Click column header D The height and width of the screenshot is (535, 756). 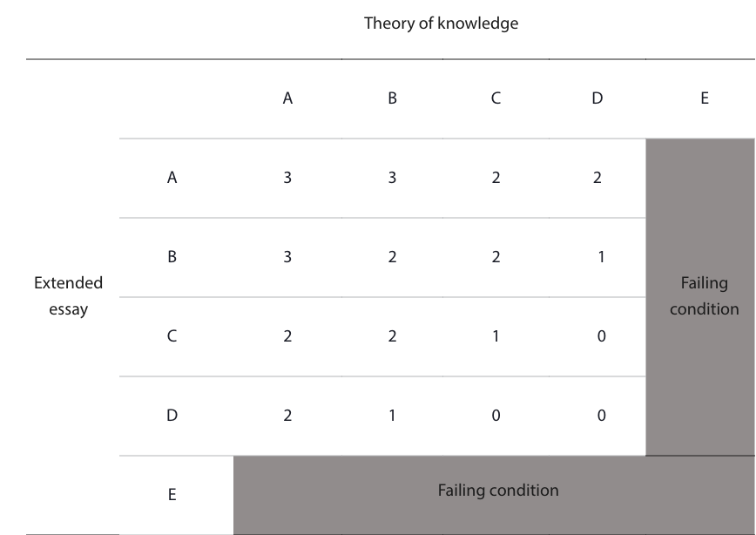(597, 98)
